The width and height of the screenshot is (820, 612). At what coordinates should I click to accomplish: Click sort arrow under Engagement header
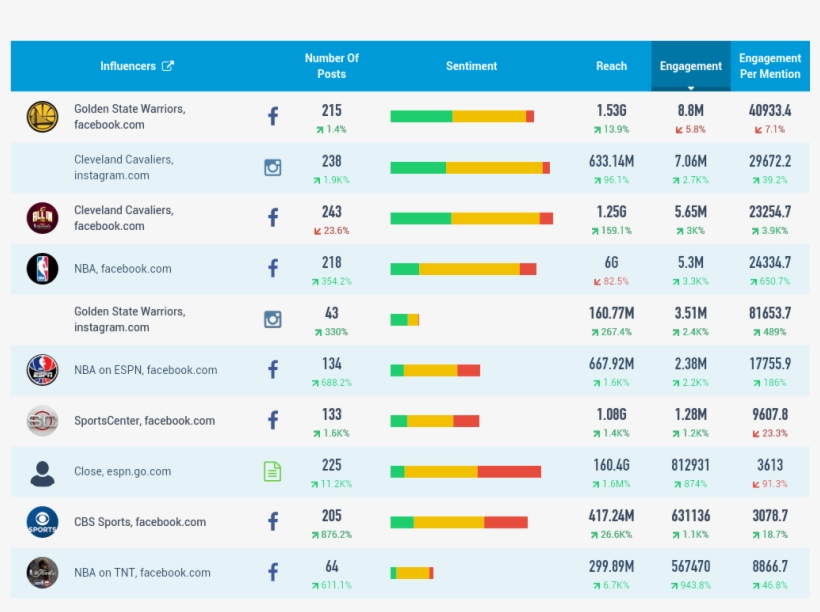tap(691, 88)
